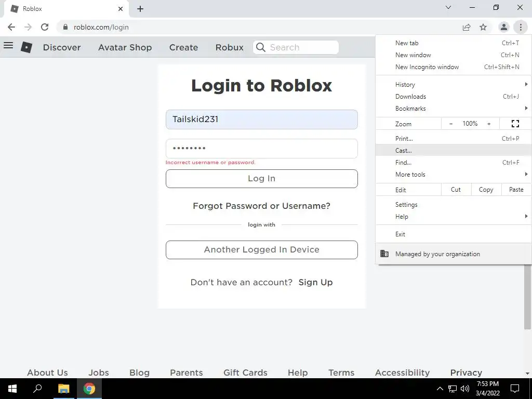Click the Create nav link
This screenshot has height=399, width=532.
183,47
